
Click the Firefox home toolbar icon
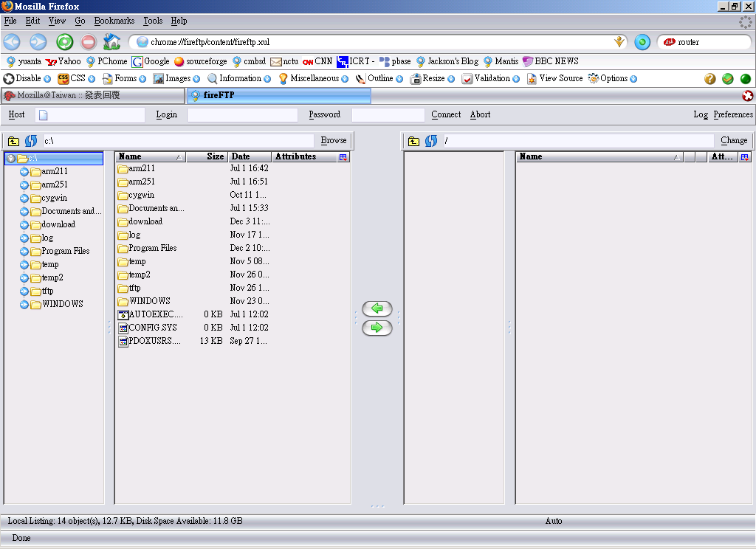[x=111, y=42]
